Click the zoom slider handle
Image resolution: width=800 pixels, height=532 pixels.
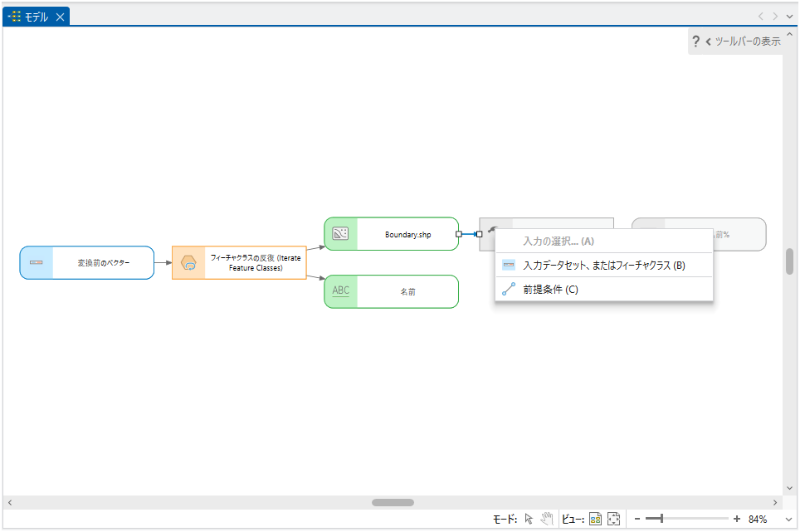[x=661, y=519]
